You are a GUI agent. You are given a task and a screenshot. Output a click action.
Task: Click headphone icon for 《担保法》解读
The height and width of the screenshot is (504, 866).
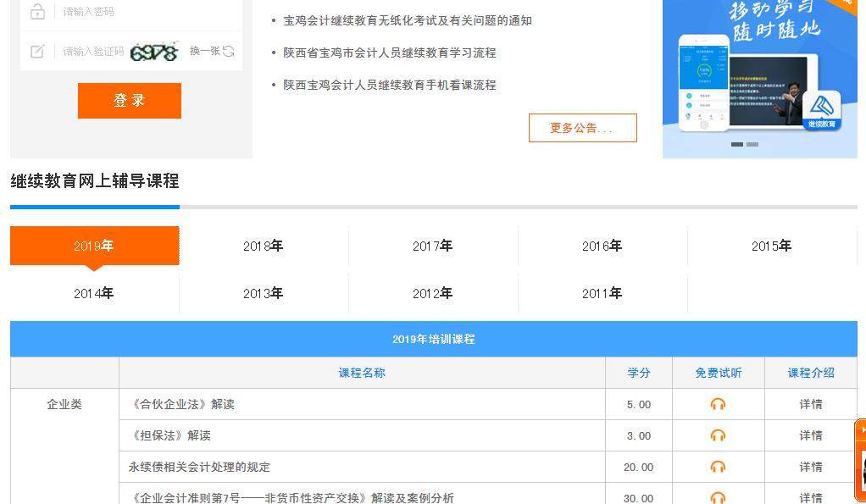(x=718, y=435)
